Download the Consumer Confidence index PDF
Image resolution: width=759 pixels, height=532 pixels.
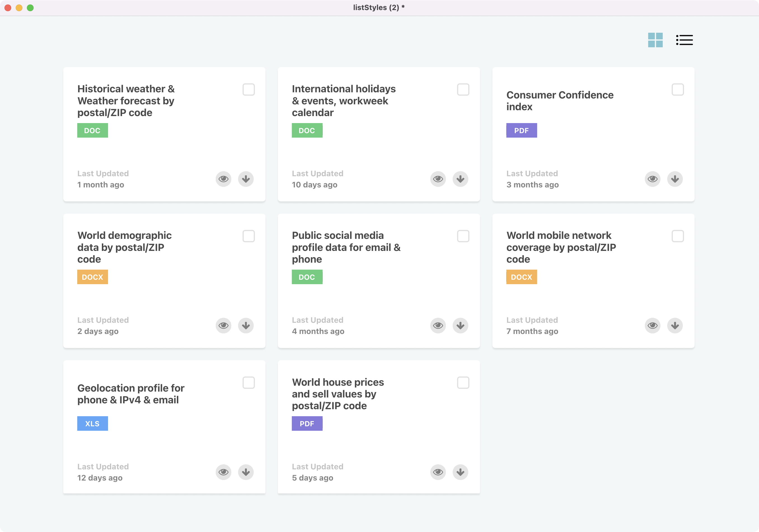pos(675,179)
